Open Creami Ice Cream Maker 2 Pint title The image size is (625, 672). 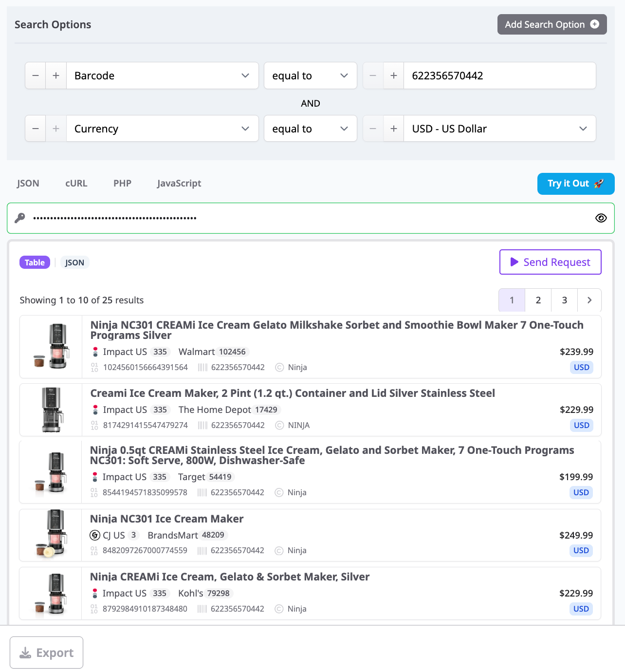coord(293,393)
